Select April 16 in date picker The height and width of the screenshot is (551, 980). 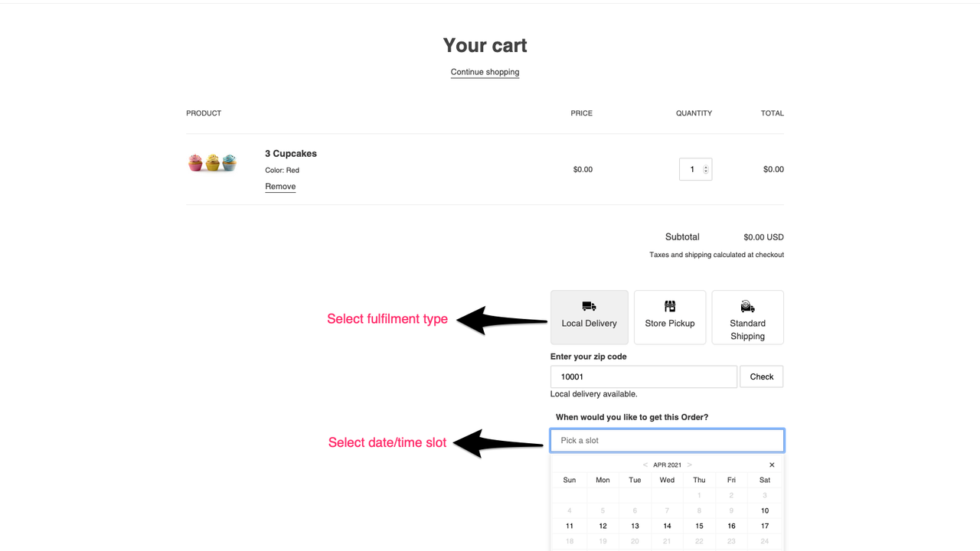tap(731, 526)
